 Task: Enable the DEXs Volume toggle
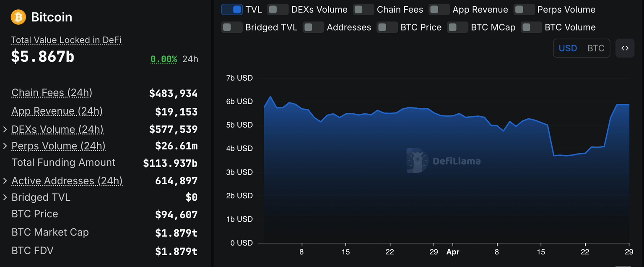click(278, 9)
